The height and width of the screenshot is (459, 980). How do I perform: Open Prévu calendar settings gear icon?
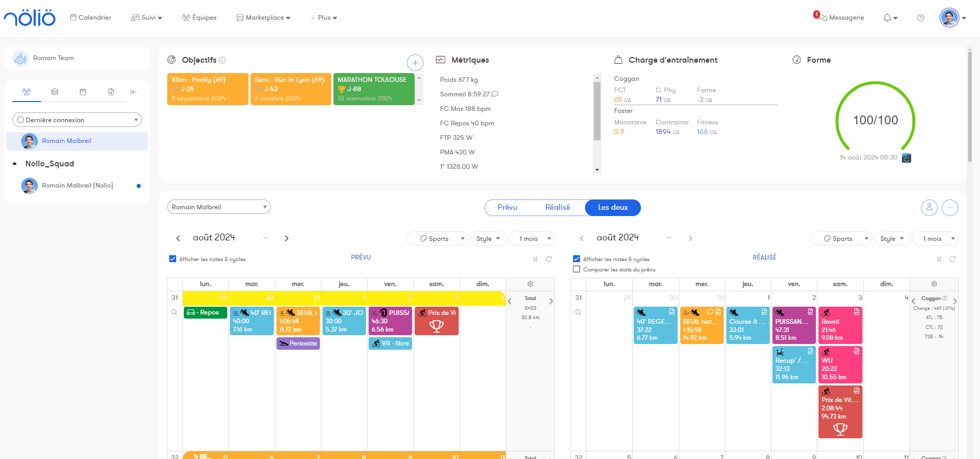pyautogui.click(x=530, y=284)
